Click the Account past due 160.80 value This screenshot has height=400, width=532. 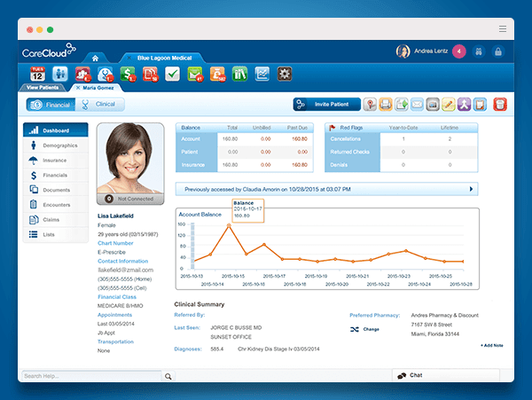point(300,139)
